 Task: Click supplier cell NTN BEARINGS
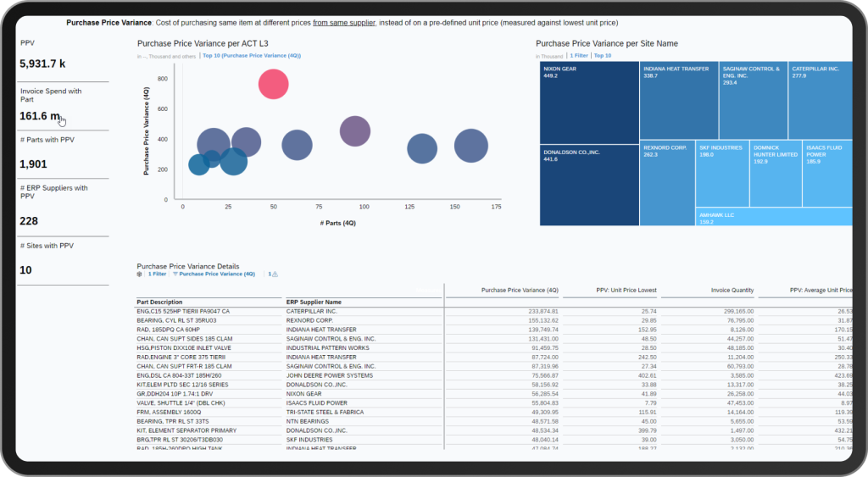coord(307,422)
